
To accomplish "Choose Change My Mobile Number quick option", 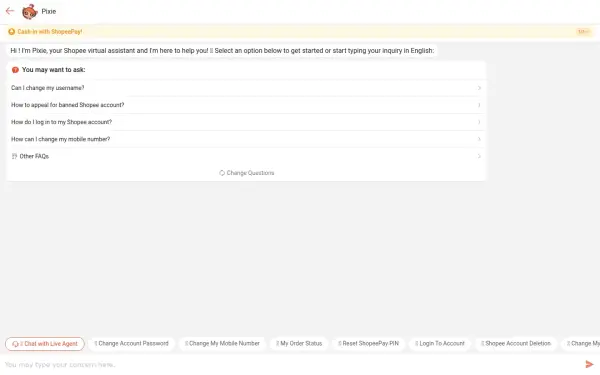I will pos(222,344).
